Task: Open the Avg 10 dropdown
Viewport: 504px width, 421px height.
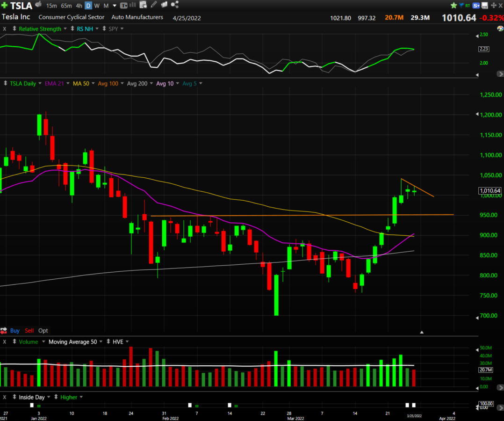Action: pos(178,83)
